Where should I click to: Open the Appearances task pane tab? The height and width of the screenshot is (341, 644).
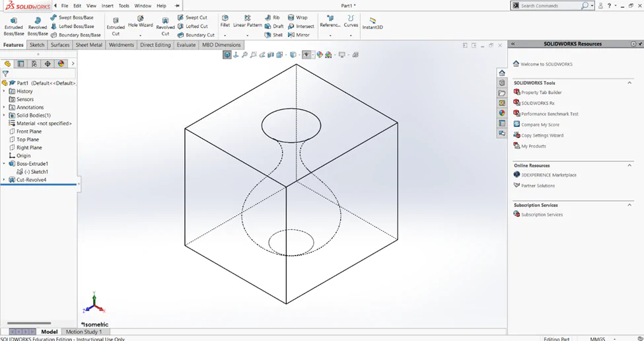[502, 113]
